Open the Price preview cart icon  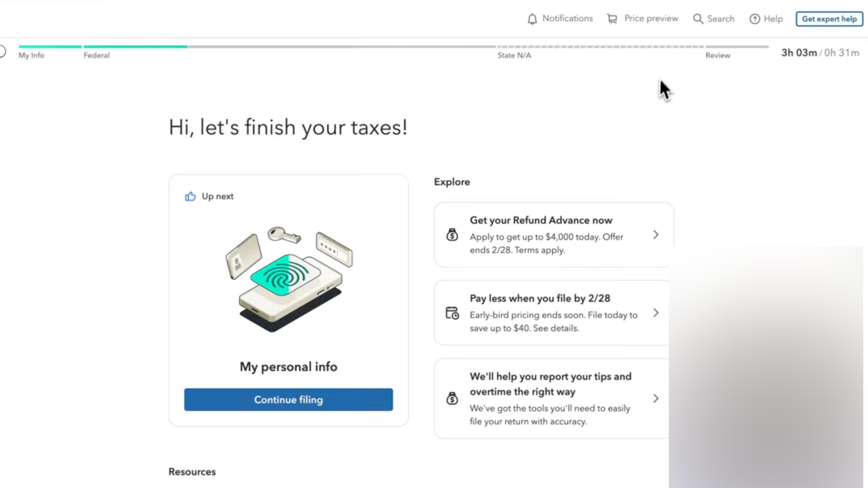click(x=612, y=19)
